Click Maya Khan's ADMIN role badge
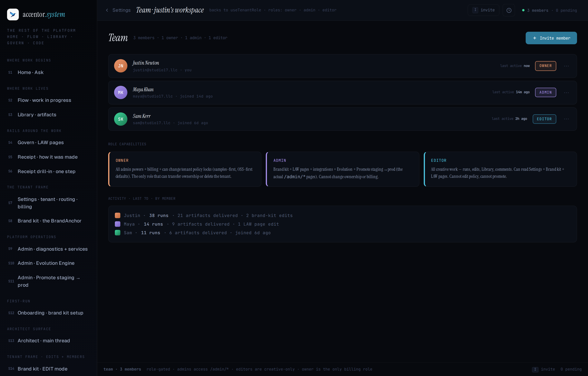The image size is (588, 376). pyautogui.click(x=545, y=92)
